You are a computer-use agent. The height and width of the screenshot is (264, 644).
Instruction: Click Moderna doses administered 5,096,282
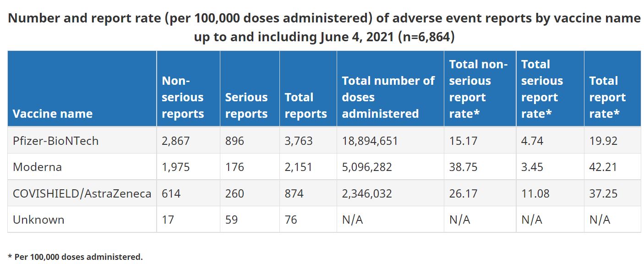[x=367, y=167]
